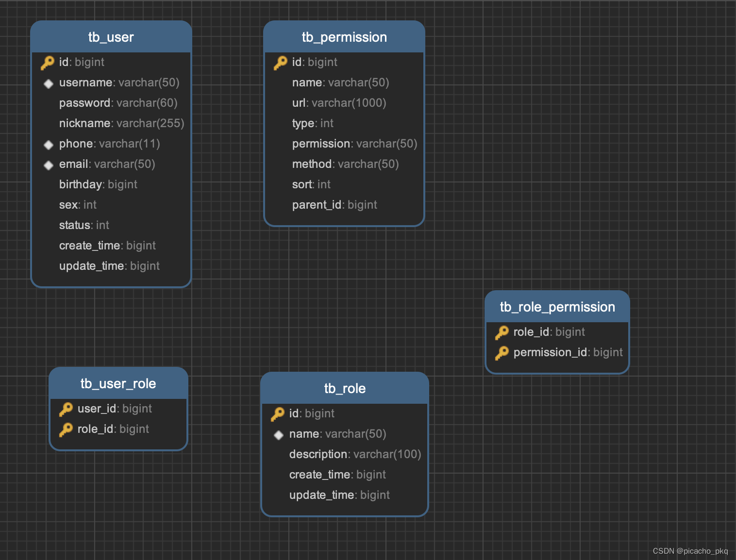The height and width of the screenshot is (560, 736).
Task: Click the diamond icon beside name in tb_role
Action: (x=279, y=435)
